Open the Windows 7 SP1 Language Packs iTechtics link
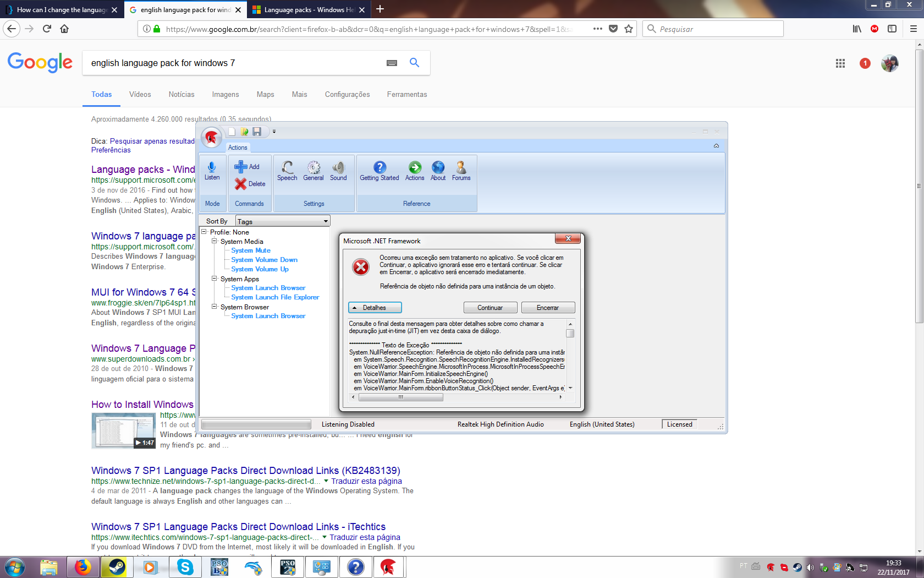The height and width of the screenshot is (578, 924). [x=239, y=527]
